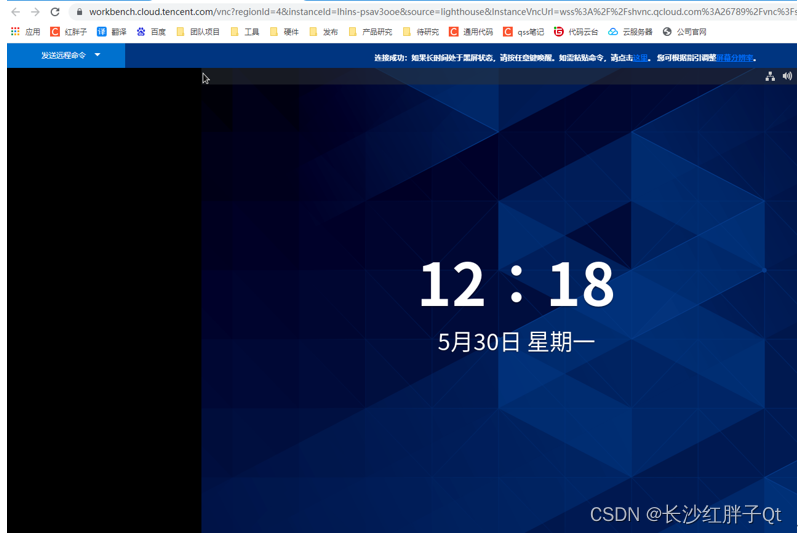Open the 百度 bookmark

(x=151, y=32)
